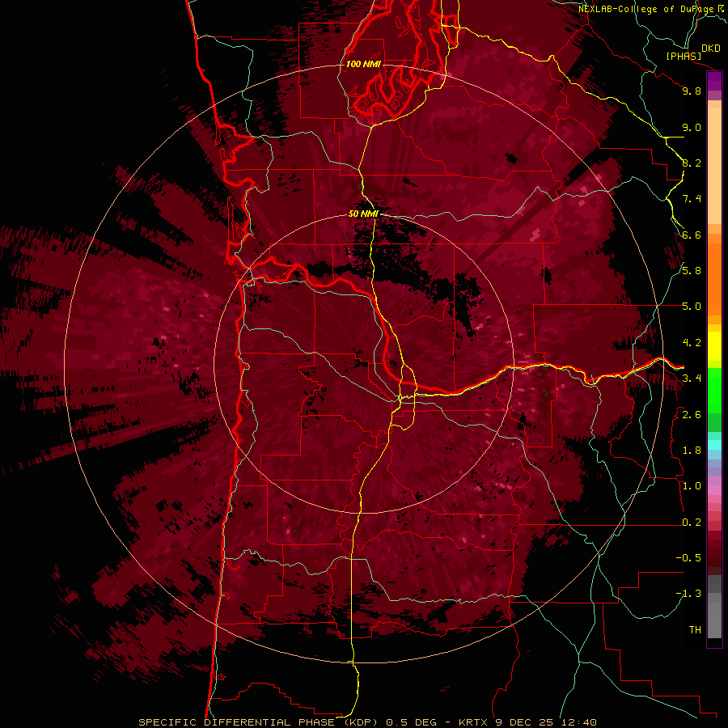Click the 5.0 legend value
Image resolution: width=728 pixels, height=728 pixels.
[692, 307]
